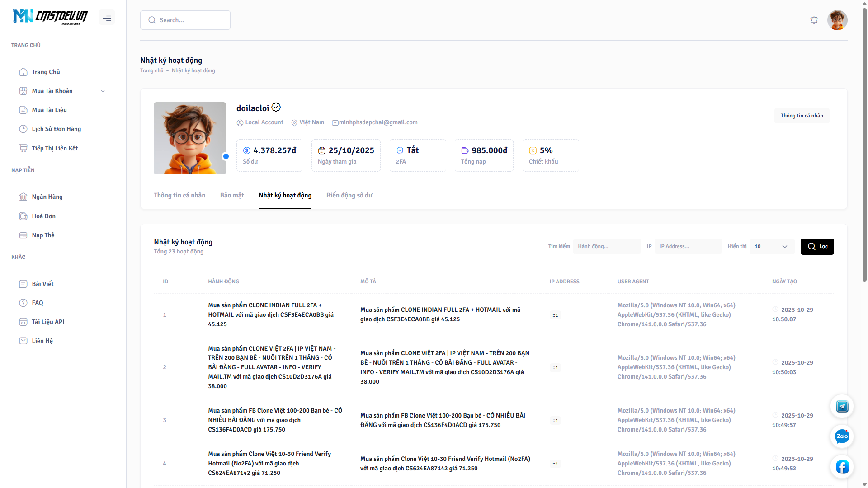Click the Tiếp Thị Liên Kết cart icon
The height and width of the screenshot is (488, 868).
click(23, 148)
